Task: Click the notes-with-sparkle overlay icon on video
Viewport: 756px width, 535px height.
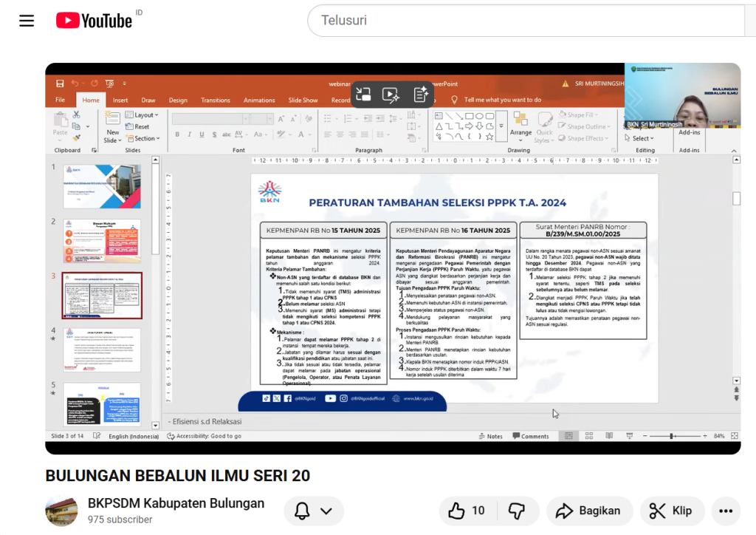Action: tap(421, 95)
